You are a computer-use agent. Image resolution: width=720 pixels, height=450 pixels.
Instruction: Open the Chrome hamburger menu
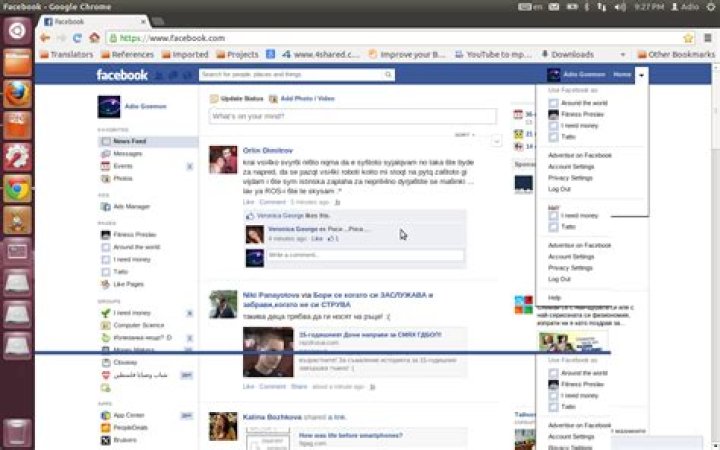708,38
